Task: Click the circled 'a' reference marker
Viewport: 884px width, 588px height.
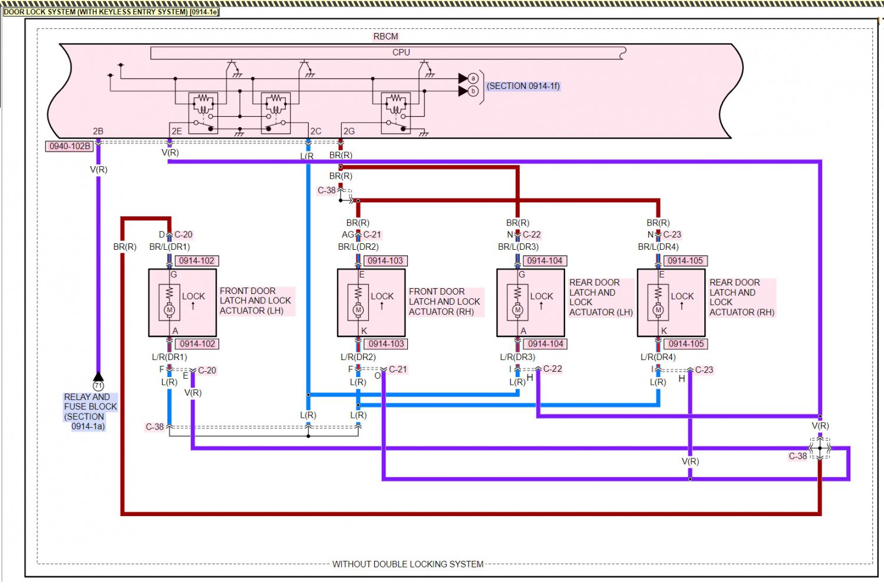Action: (473, 78)
